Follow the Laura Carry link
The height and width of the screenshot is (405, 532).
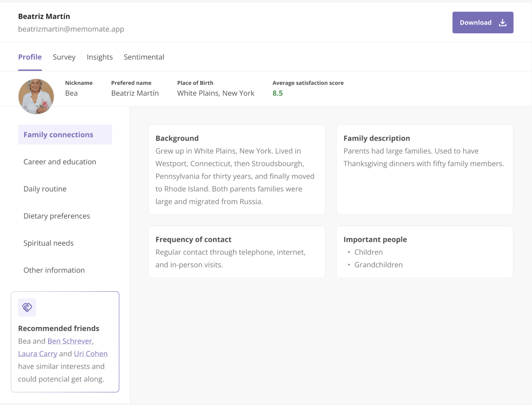(x=38, y=354)
